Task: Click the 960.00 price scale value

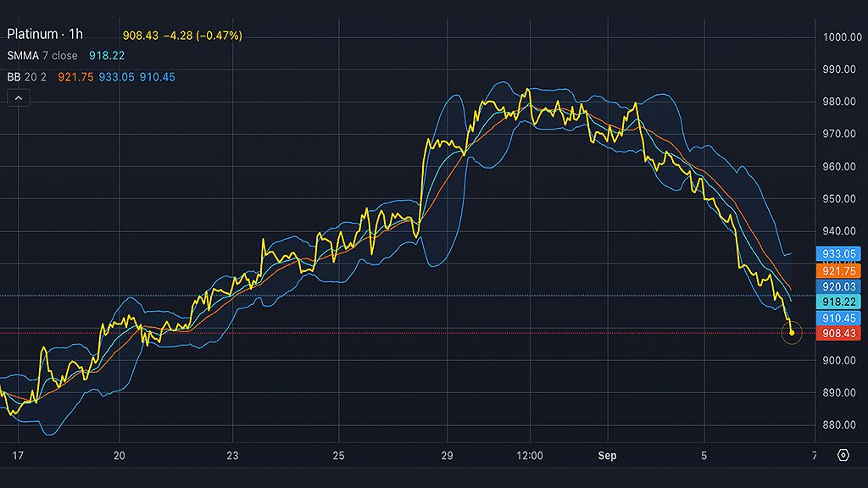Action: click(x=839, y=167)
